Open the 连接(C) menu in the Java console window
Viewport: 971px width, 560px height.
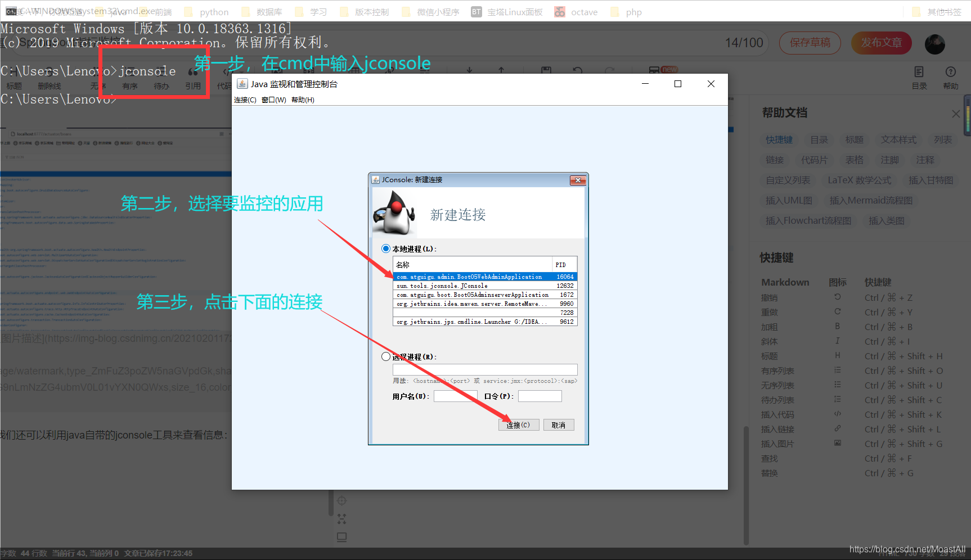point(245,100)
